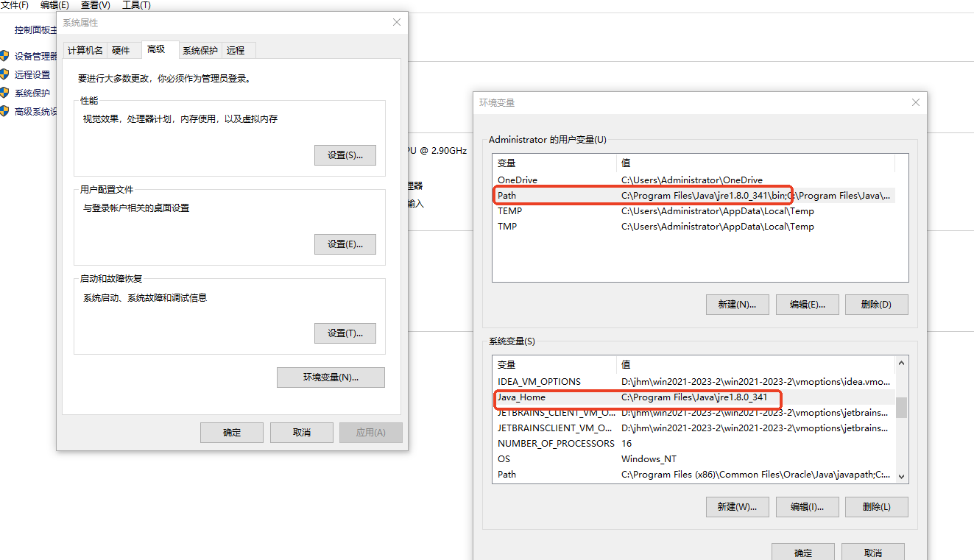Open the 工具(T) menu

pyautogui.click(x=135, y=5)
